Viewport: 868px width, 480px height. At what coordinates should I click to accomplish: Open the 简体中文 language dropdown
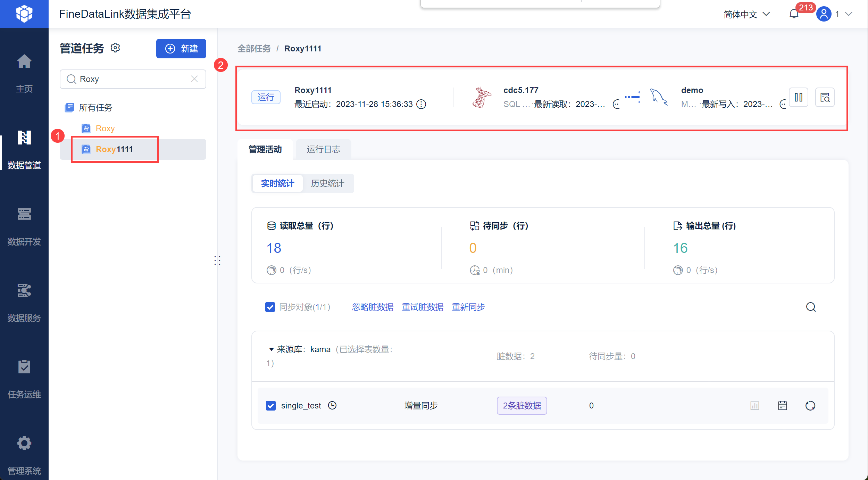tap(746, 14)
